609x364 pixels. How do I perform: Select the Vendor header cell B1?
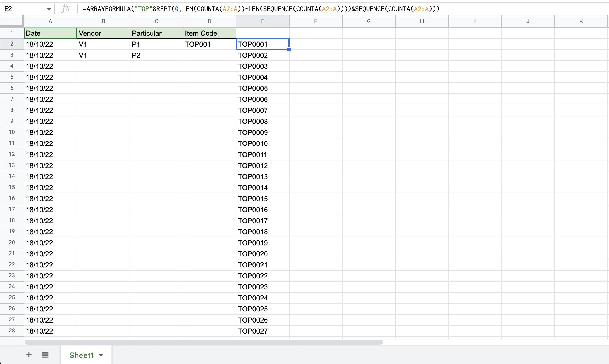click(x=103, y=33)
